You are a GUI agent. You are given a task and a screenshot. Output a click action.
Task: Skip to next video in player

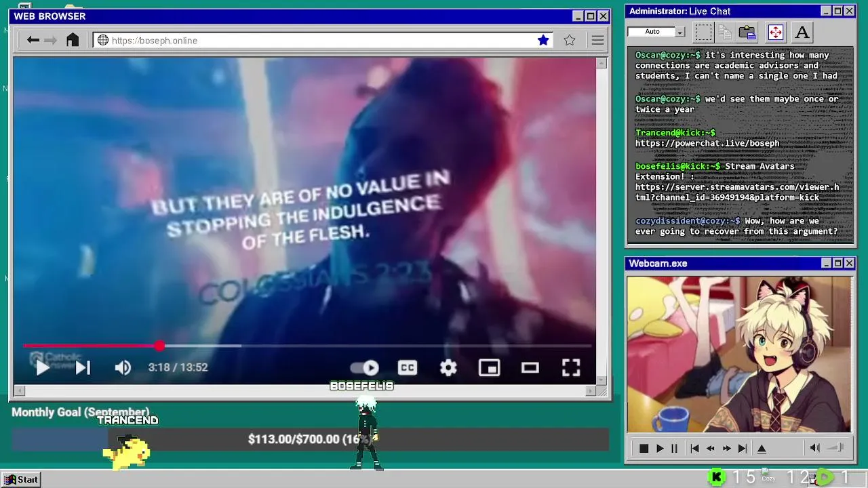click(x=83, y=367)
